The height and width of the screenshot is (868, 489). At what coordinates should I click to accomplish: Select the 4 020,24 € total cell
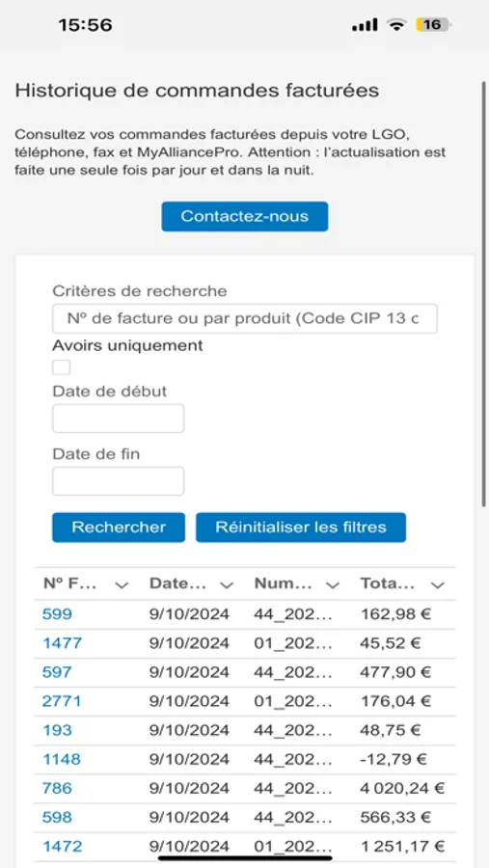(x=402, y=788)
